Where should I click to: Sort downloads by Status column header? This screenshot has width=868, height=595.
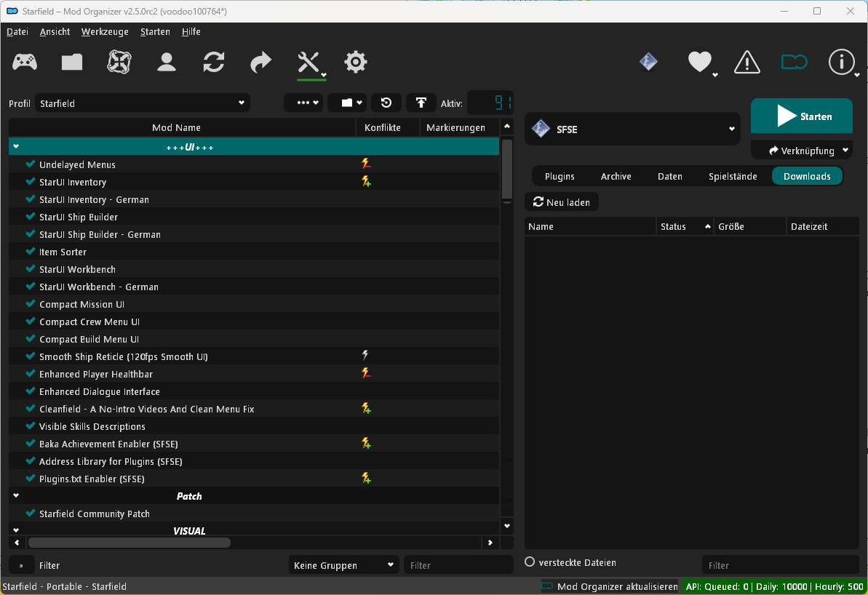[685, 226]
